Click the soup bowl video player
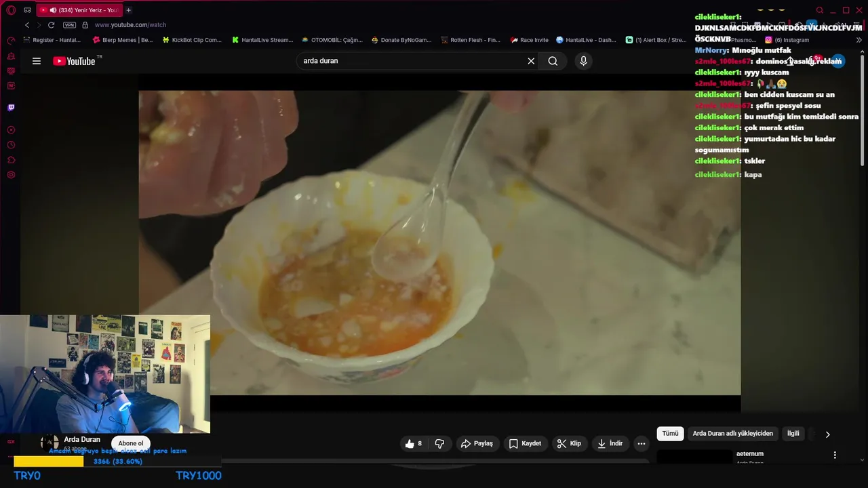This screenshot has width=868, height=488. (x=439, y=242)
